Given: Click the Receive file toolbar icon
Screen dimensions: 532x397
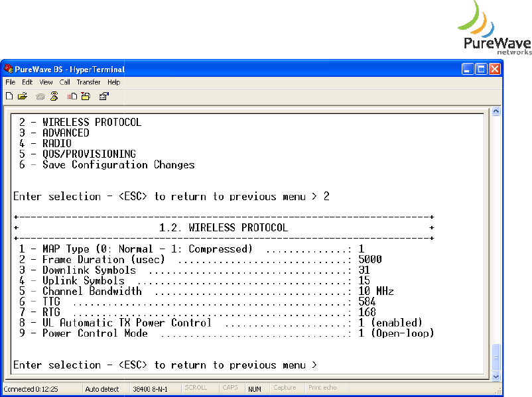Looking at the screenshot, I should 86,96.
